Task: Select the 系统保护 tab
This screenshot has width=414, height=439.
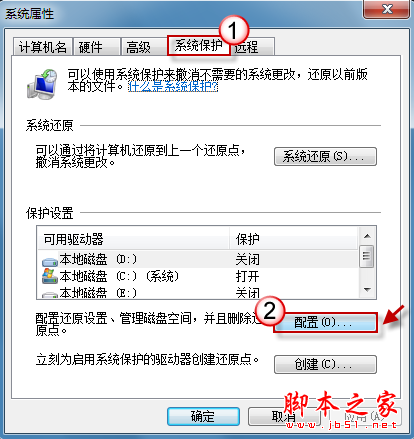Action: click(199, 46)
